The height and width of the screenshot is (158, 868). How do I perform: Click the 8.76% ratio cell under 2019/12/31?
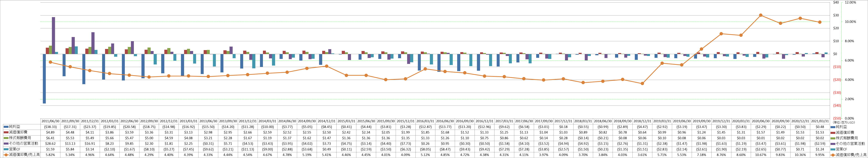coord(721,155)
